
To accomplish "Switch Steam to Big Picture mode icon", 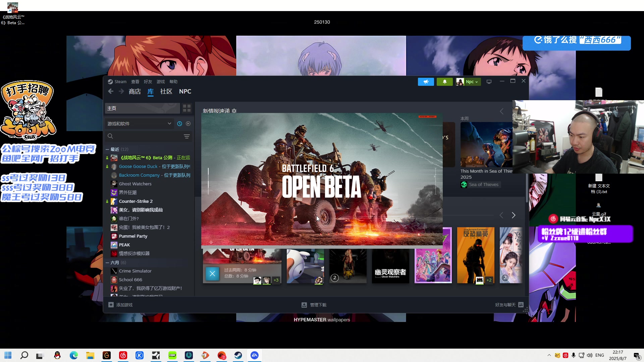I will (x=489, y=82).
